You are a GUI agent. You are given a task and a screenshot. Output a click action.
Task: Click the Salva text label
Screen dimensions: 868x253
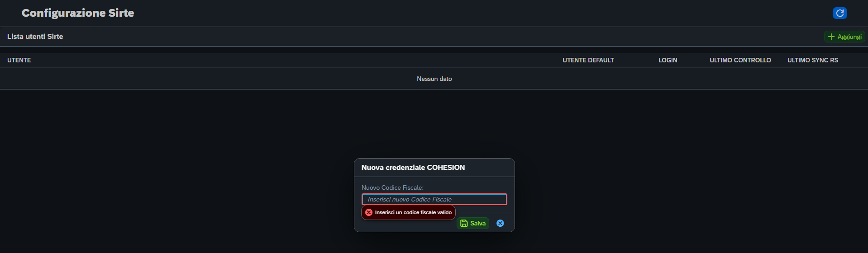[x=478, y=223]
